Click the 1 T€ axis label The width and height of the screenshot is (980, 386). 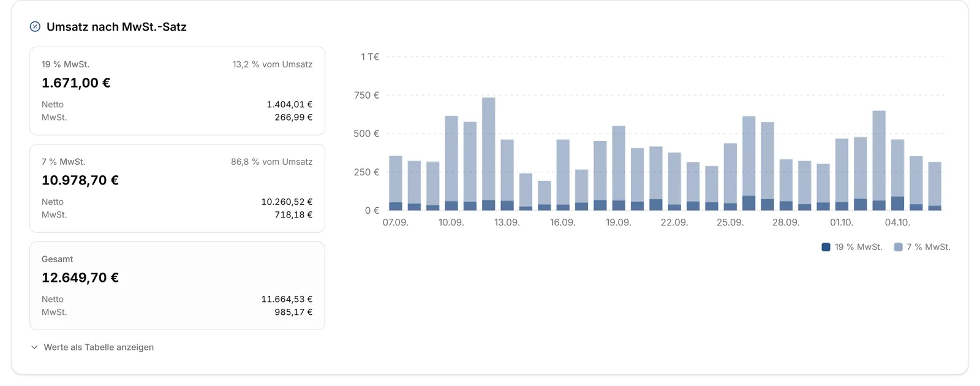coord(370,57)
